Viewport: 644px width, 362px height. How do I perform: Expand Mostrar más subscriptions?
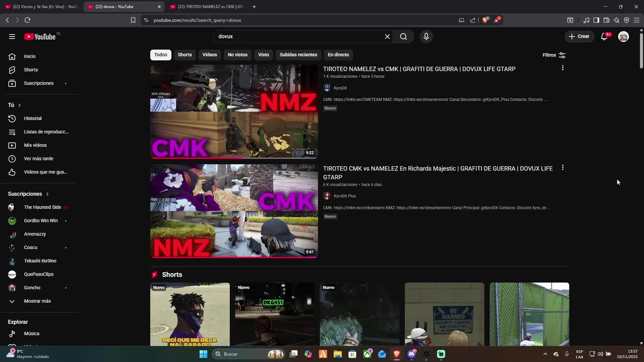(40, 301)
